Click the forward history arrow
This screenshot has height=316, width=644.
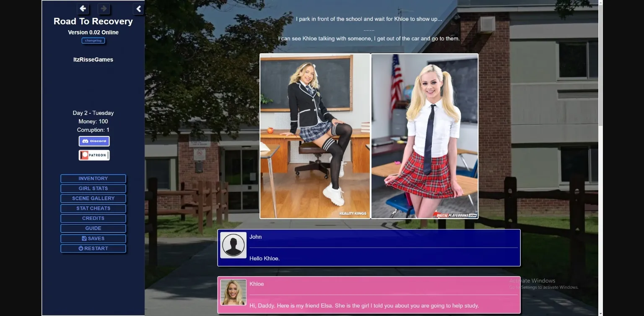104,8
